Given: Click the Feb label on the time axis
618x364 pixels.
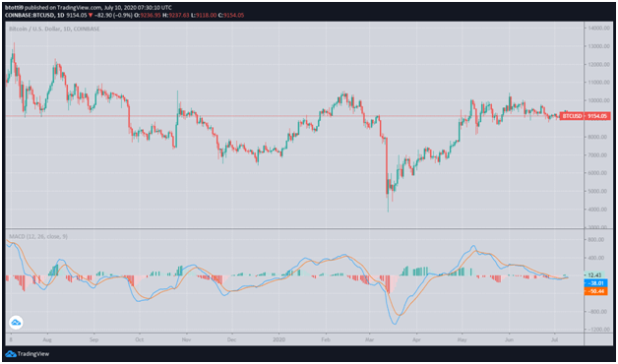Looking at the screenshot, I should tap(325, 338).
